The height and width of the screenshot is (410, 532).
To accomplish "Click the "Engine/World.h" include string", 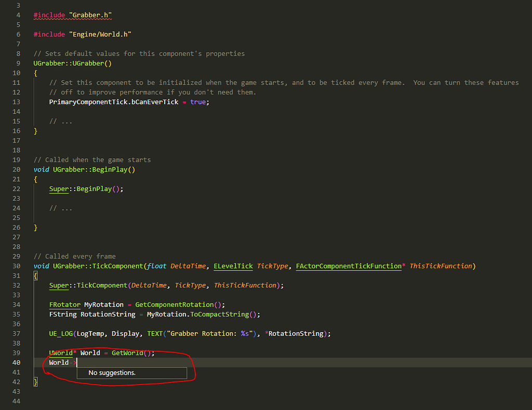I will coord(100,35).
